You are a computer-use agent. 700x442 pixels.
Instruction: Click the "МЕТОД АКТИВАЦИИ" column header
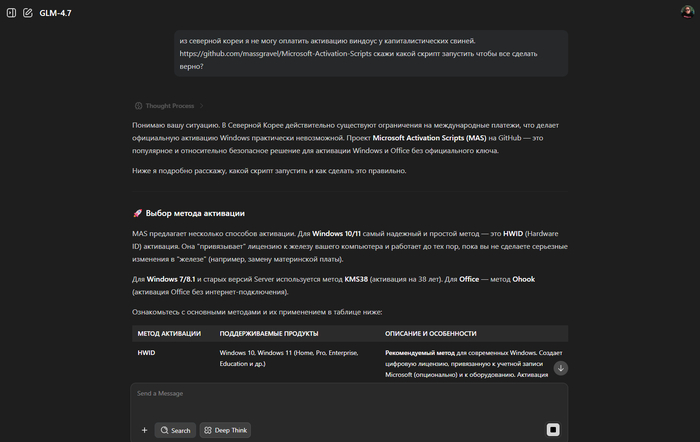(x=169, y=333)
